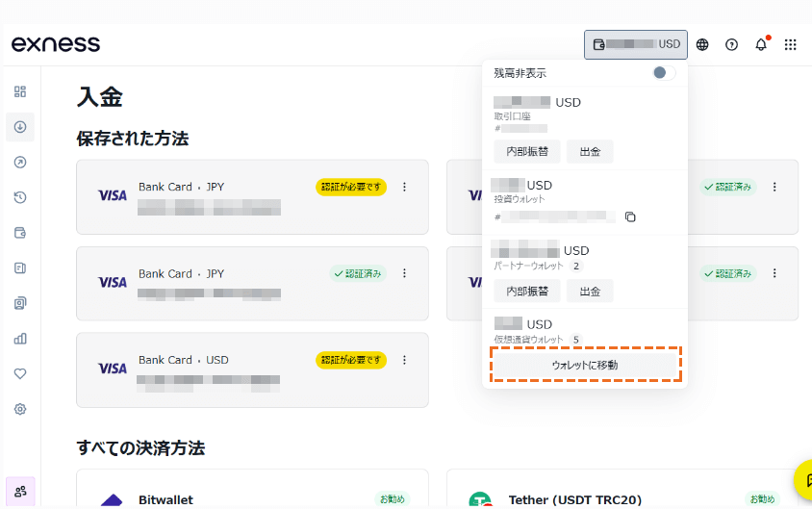Open the apps grid menu icon
The image size is (812, 509).
point(790,44)
